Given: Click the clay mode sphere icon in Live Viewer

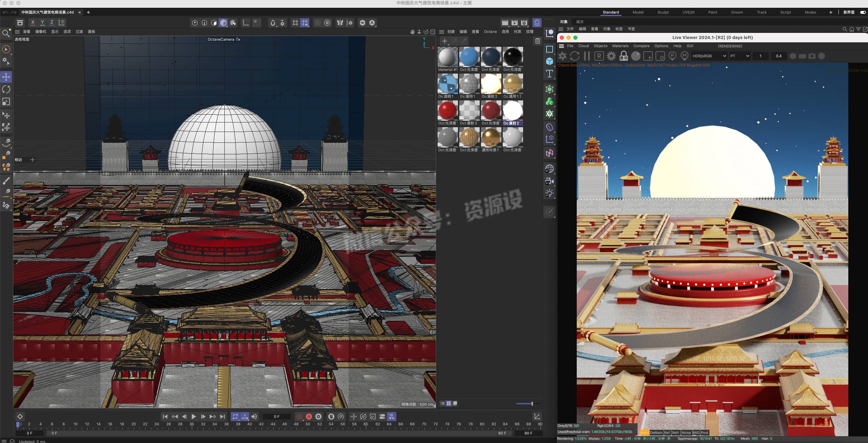Looking at the screenshot, I should click(x=636, y=56).
